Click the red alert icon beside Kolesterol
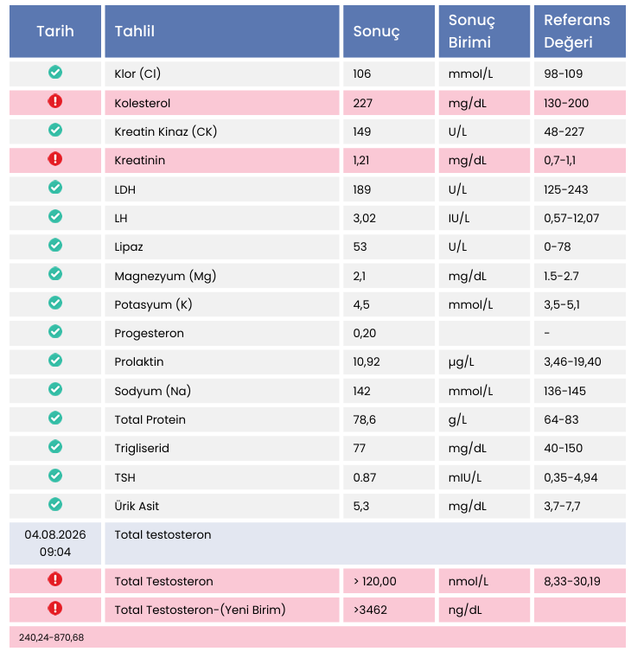The width and height of the screenshot is (644, 658). (55, 101)
